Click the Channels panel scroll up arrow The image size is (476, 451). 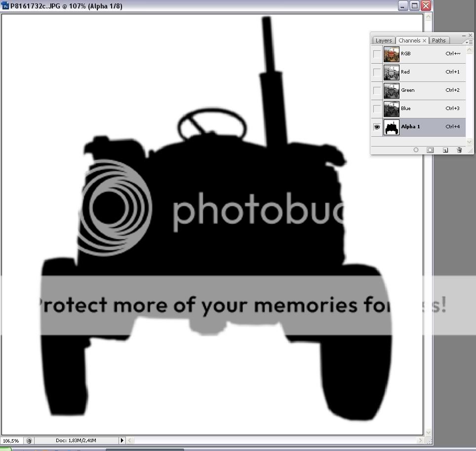[469, 49]
